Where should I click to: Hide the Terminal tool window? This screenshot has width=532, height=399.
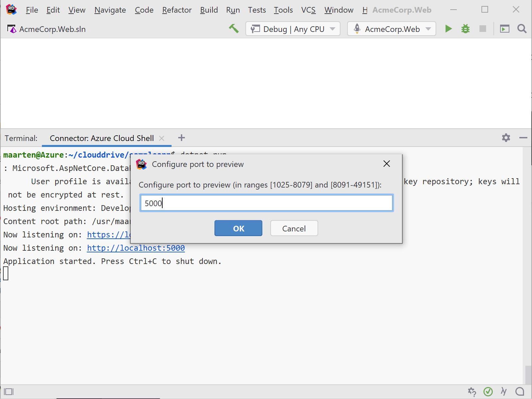click(x=523, y=138)
